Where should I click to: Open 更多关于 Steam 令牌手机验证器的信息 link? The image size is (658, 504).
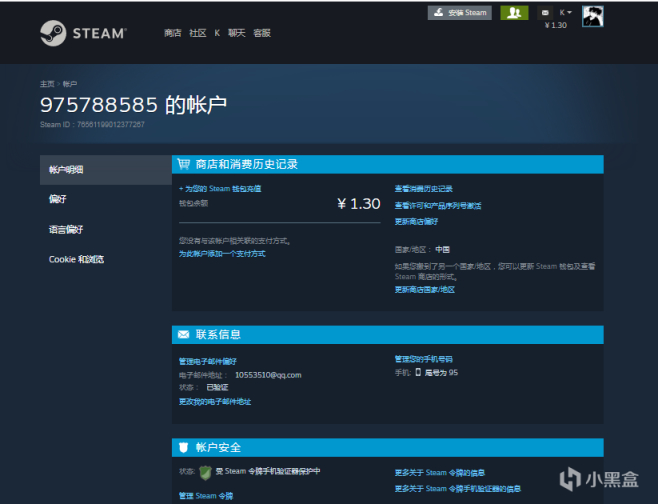(457, 489)
